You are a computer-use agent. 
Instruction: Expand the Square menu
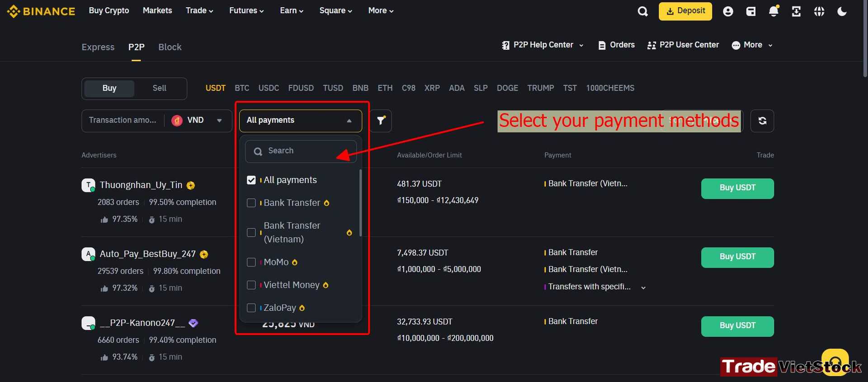click(335, 10)
